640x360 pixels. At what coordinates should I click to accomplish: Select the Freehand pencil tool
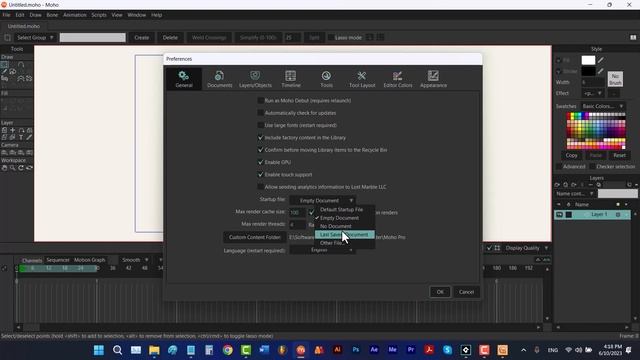[4, 71]
